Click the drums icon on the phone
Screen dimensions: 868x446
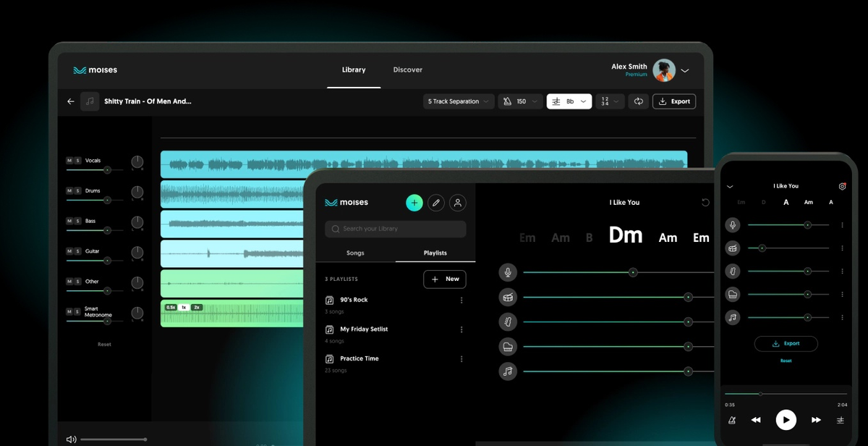point(733,248)
